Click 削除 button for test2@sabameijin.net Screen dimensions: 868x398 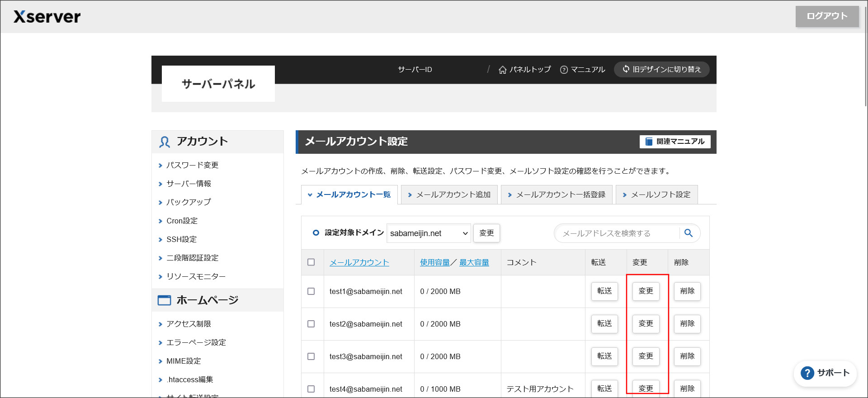click(687, 324)
